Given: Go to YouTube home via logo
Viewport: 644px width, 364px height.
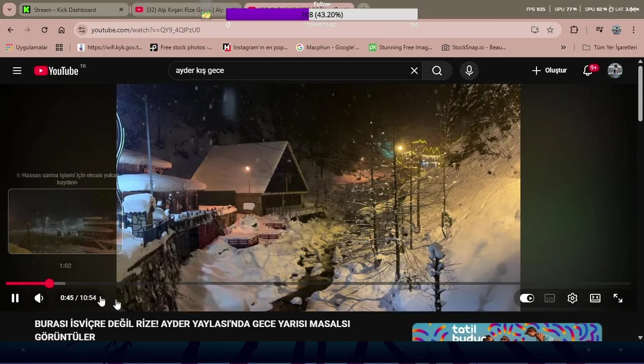Looking at the screenshot, I should click(56, 71).
